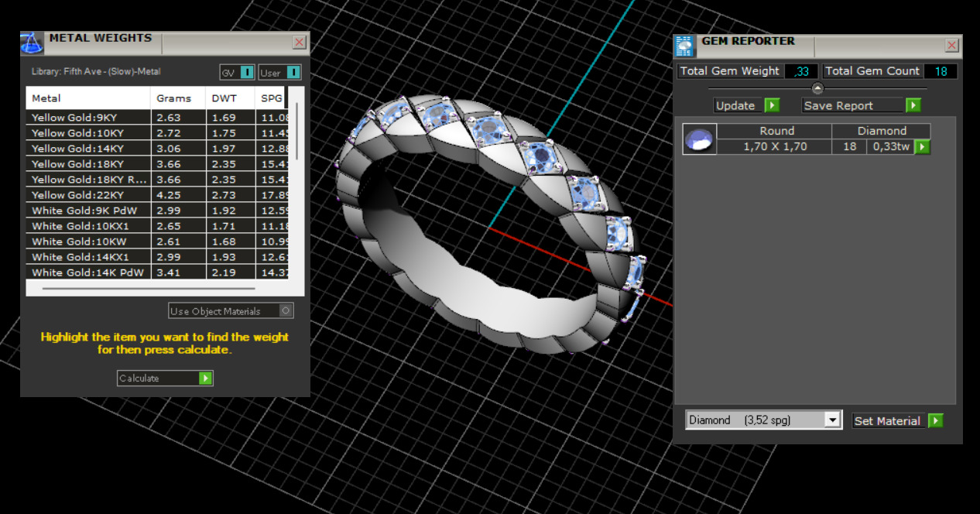
Task: Click the metal list vertical scrollbar
Action: coord(298,130)
